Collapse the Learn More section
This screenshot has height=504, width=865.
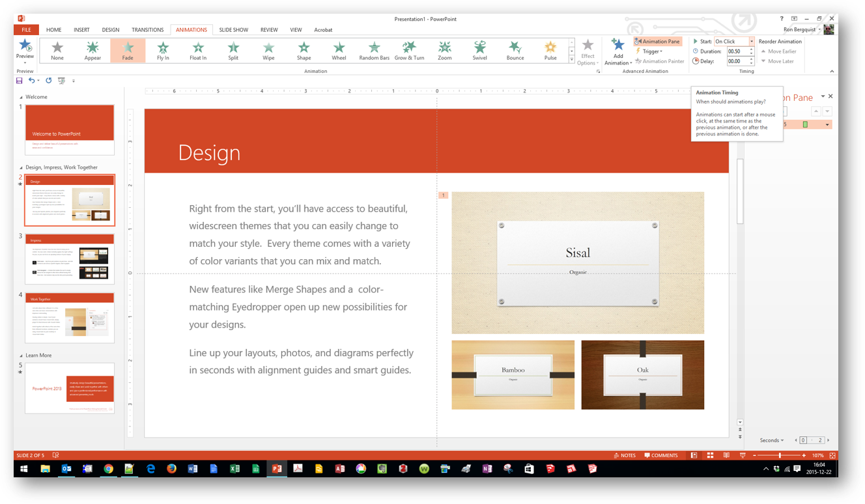20,356
